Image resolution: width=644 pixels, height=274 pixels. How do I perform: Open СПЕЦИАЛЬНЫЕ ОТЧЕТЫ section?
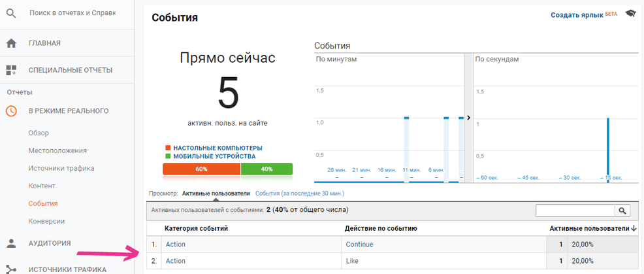click(71, 70)
